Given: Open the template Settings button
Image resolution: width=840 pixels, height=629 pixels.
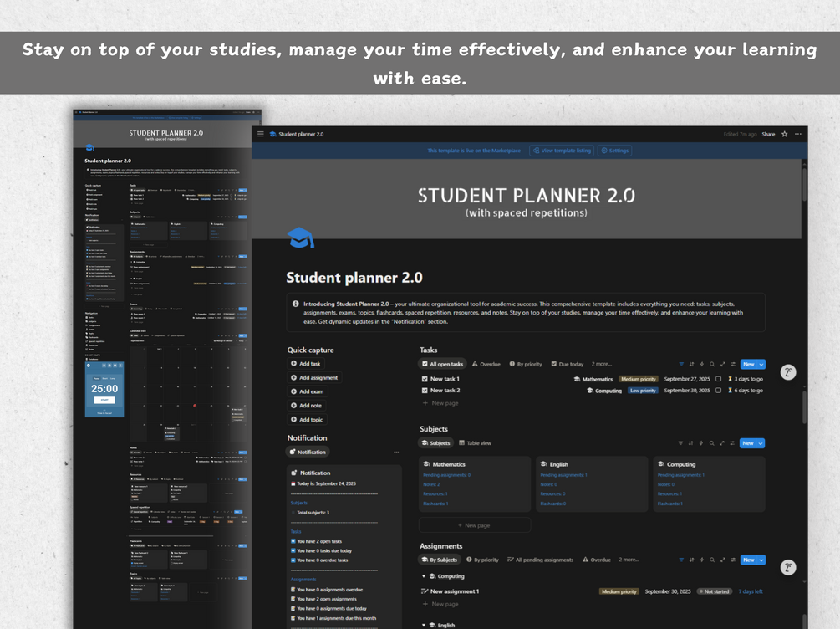Looking at the screenshot, I should coord(614,151).
